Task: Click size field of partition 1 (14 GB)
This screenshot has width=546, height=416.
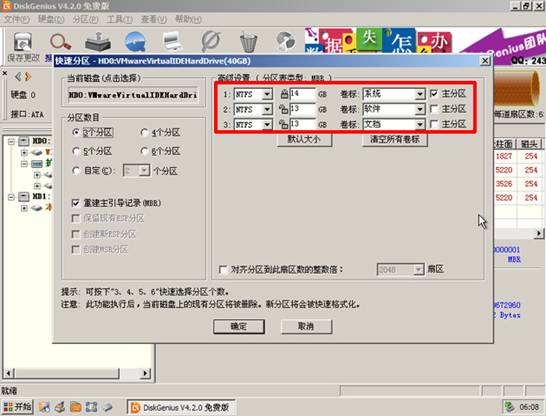Action: pos(302,94)
